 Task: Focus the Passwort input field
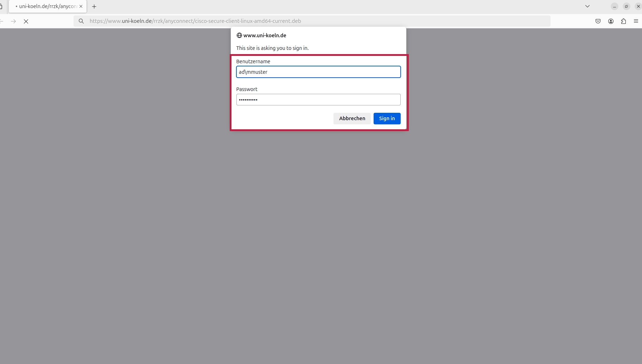click(x=318, y=99)
